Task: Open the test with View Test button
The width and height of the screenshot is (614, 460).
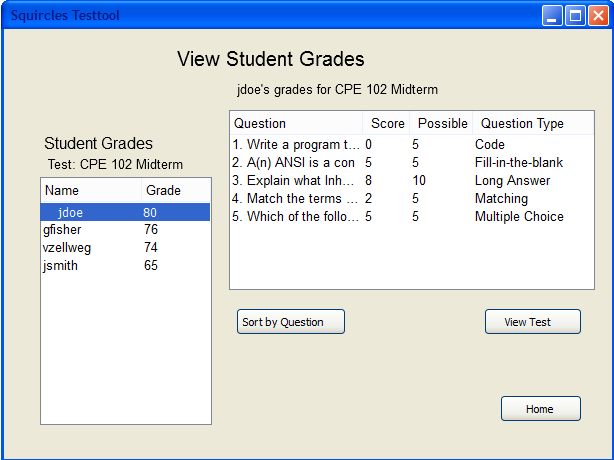Action: [532, 322]
